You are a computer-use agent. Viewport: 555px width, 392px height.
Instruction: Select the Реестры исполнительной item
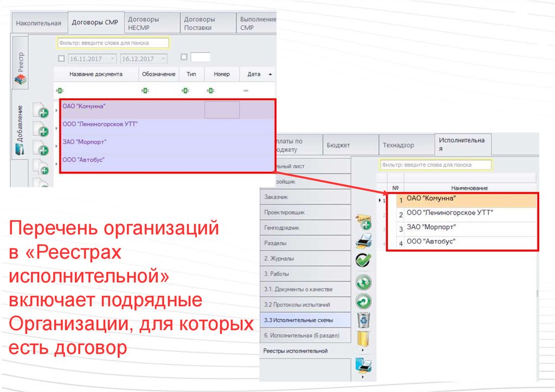pos(305,351)
